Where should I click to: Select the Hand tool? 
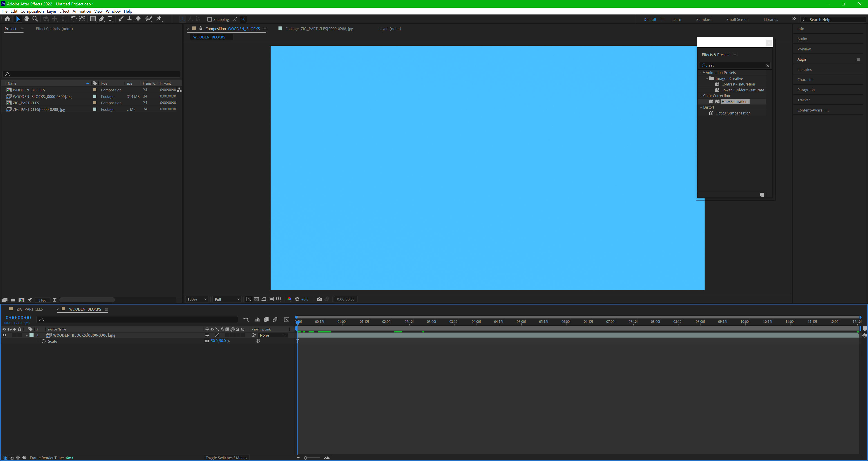coord(26,19)
